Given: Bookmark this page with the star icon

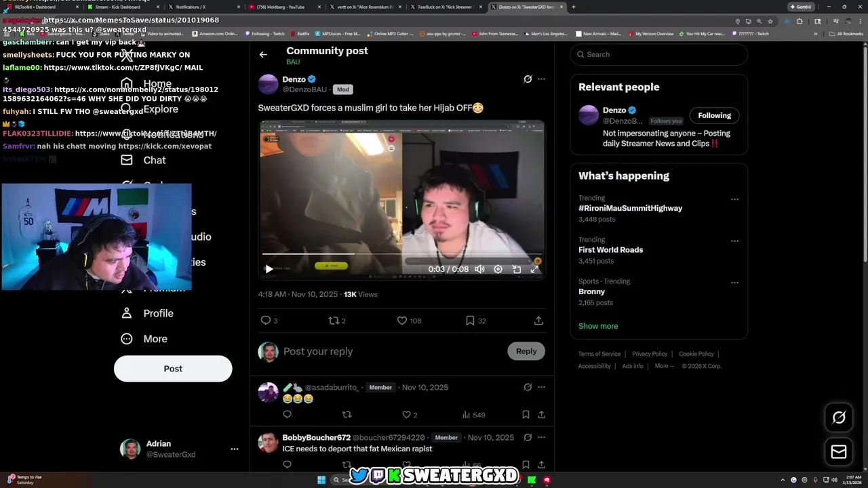Looking at the screenshot, I should pyautogui.click(x=770, y=21).
